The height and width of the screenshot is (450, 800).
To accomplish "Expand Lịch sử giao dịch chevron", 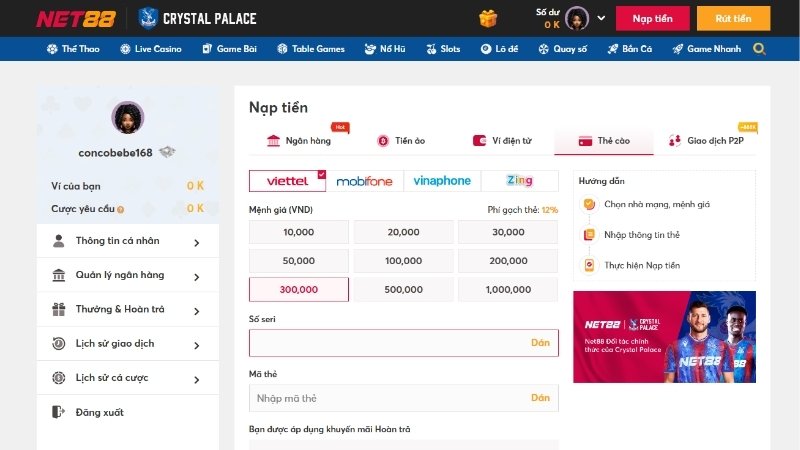I will [196, 345].
